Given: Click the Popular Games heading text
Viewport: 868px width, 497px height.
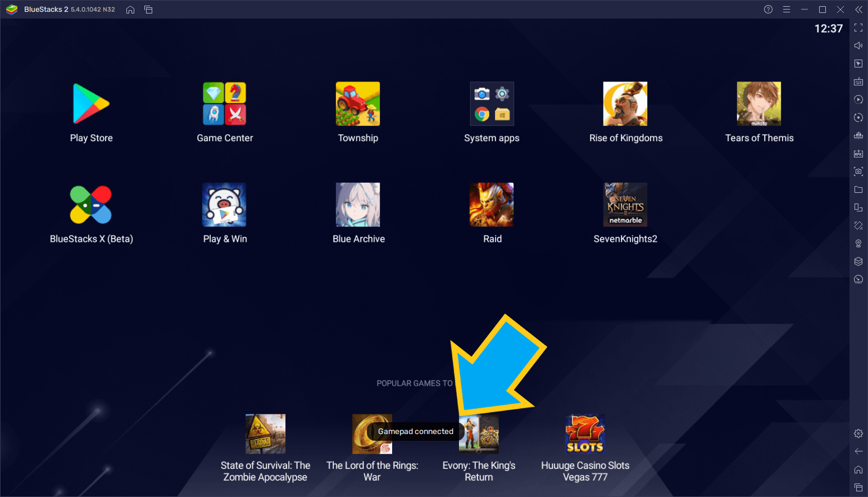Looking at the screenshot, I should pos(415,383).
